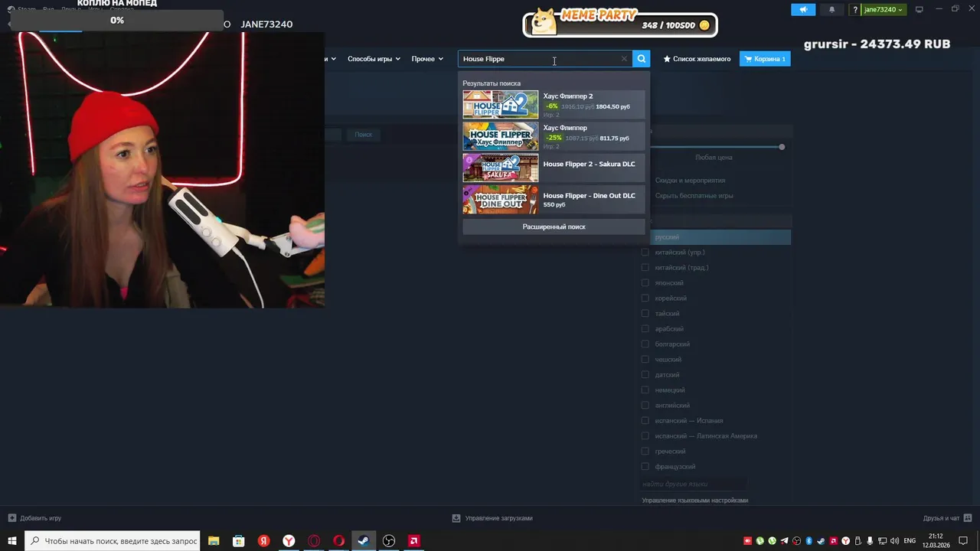Image resolution: width=980 pixels, height=551 pixels.
Task: Click the blue magnifier search button
Action: click(x=642, y=59)
